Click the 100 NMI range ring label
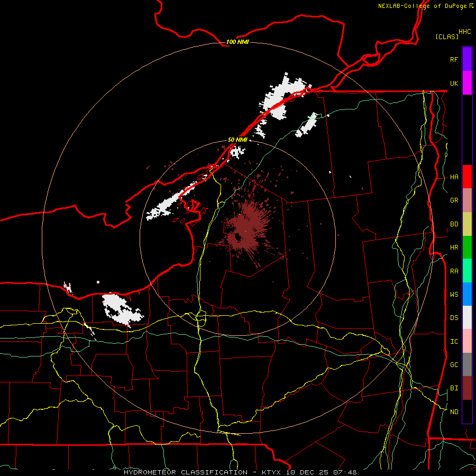 tap(237, 42)
